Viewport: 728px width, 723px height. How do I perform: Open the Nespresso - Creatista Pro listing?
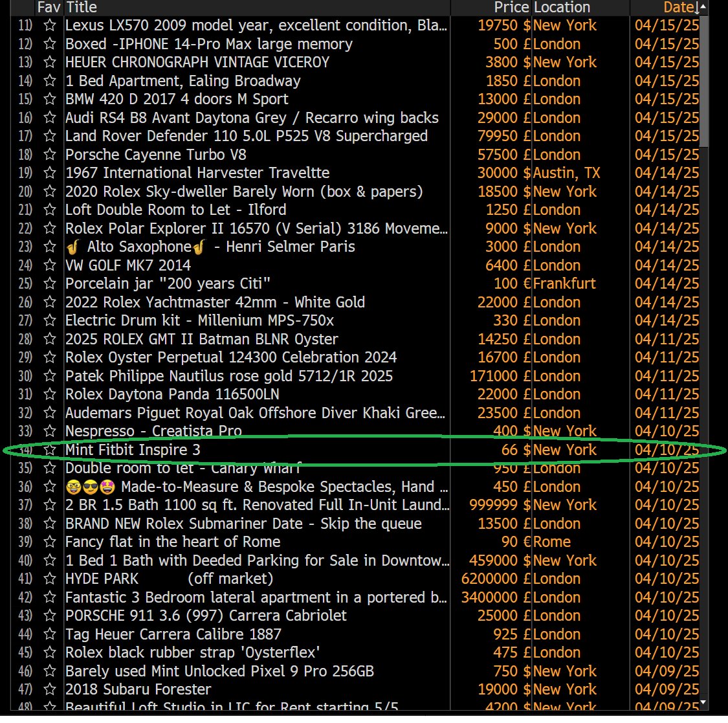coord(153,431)
